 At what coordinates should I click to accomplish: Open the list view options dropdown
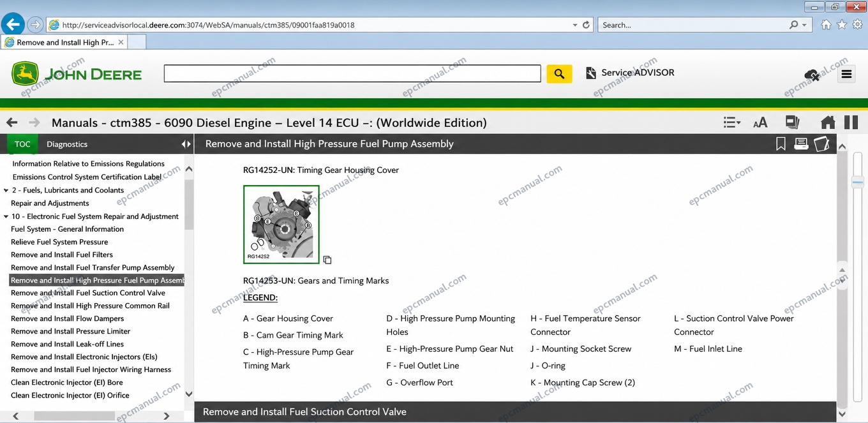[x=732, y=122]
